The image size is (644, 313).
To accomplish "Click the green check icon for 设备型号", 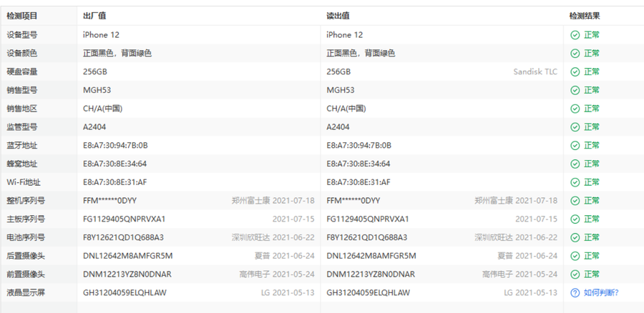I will pyautogui.click(x=575, y=34).
